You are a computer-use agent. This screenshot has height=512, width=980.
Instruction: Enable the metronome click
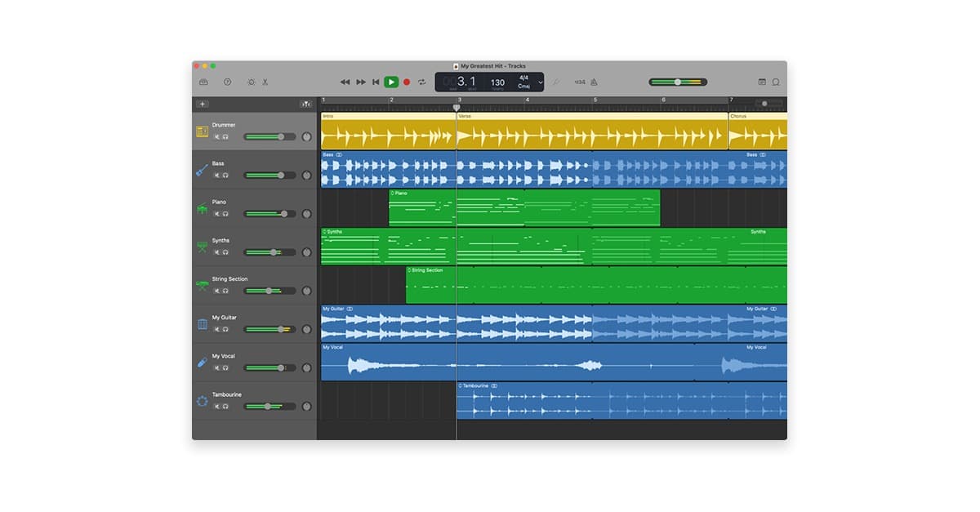(x=594, y=82)
